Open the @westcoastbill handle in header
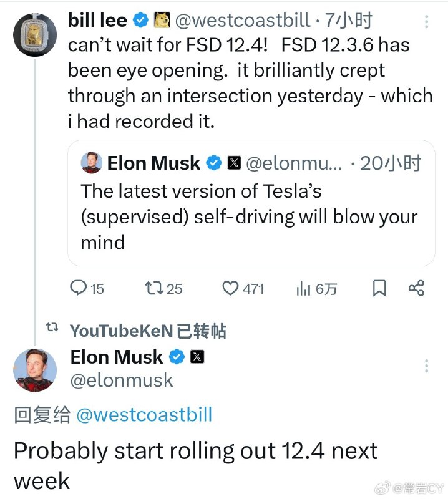The width and height of the screenshot is (448, 499). pos(243,21)
